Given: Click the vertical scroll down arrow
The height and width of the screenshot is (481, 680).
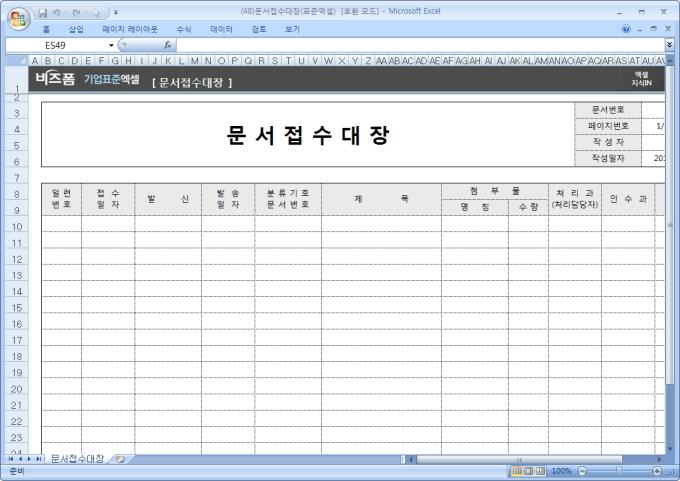Looking at the screenshot, I should coord(670,449).
